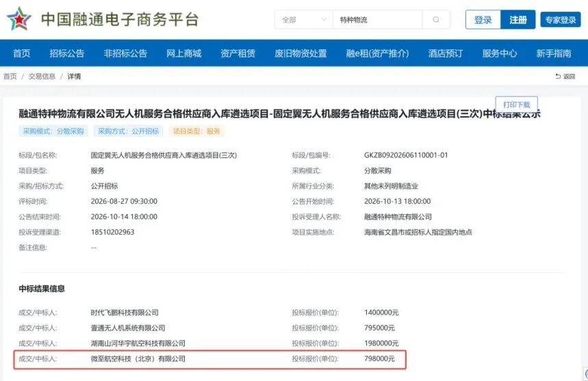Click the 采购模式: 分散采购 tag
Screen dimensions: 588x381
pos(53,131)
